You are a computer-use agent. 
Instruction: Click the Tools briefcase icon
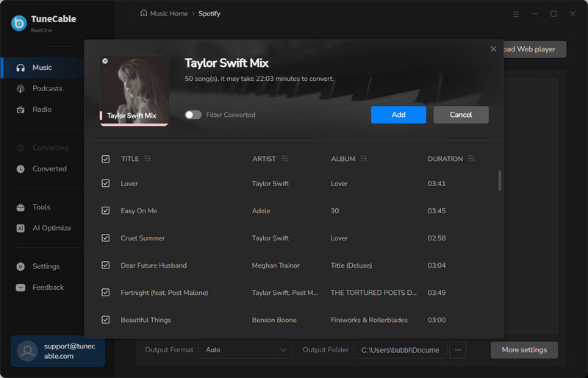coord(21,207)
